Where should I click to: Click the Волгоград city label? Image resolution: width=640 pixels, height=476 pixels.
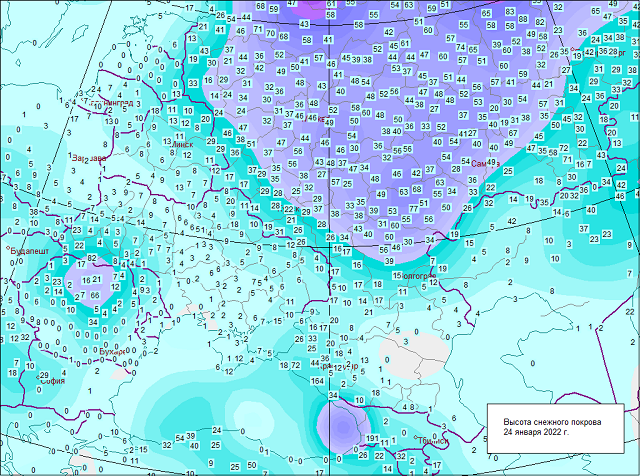coord(413,274)
